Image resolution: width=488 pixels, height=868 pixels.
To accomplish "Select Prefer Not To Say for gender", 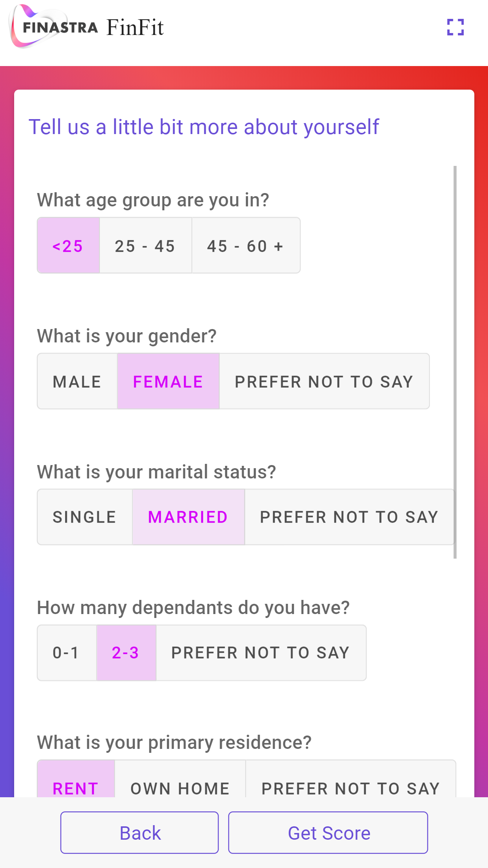I will (x=324, y=381).
